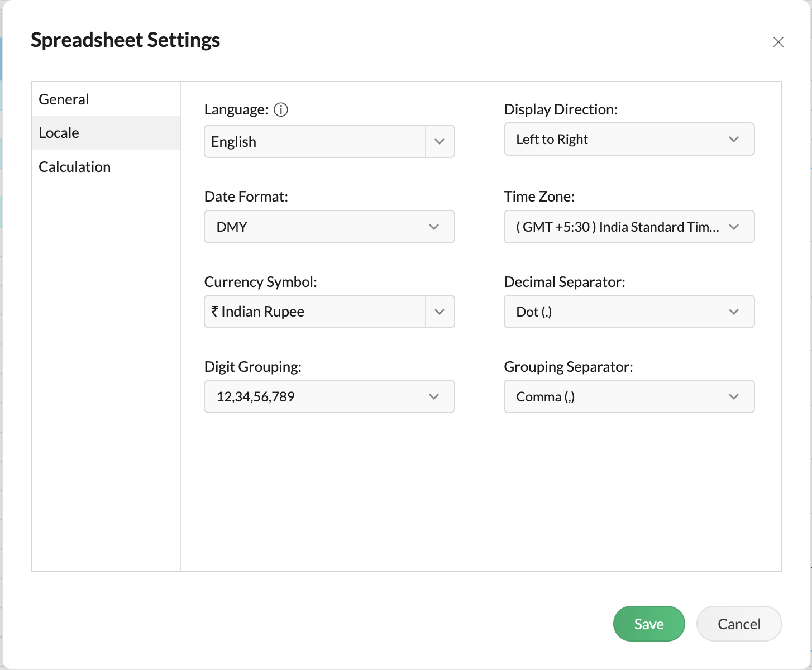
Task: Open the Date Format dropdown
Action: click(x=329, y=227)
